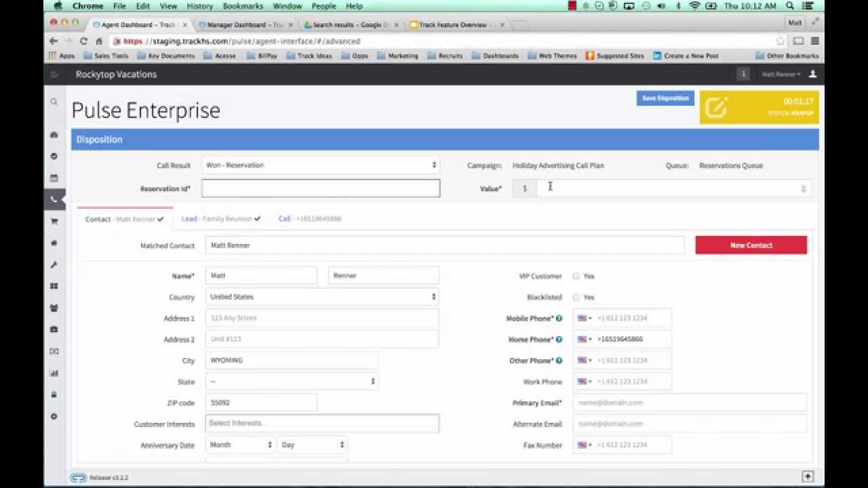Image resolution: width=868 pixels, height=488 pixels.
Task: Open the Anniversary Day dropdown
Action: 312,445
